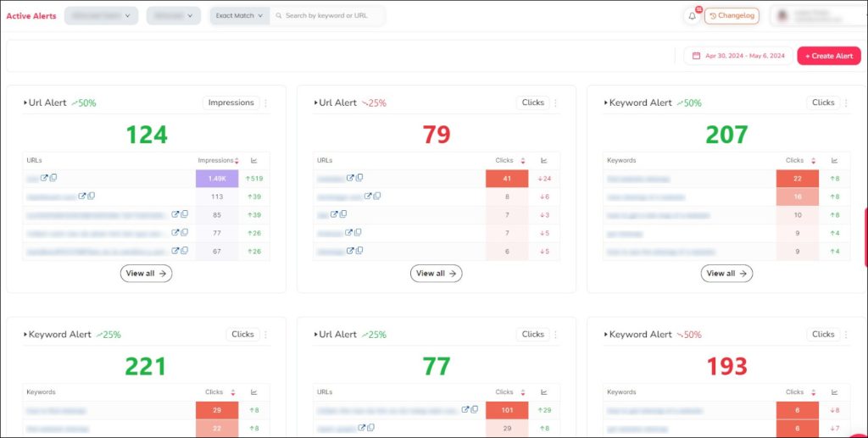Click the chart column icon in the 79 card

[544, 160]
